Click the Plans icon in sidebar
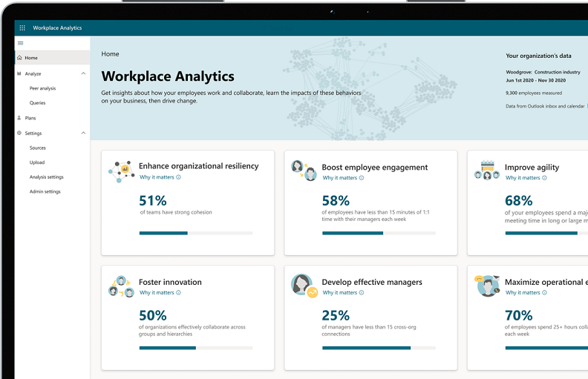Screen dimensions: 588x379 (x=19, y=118)
